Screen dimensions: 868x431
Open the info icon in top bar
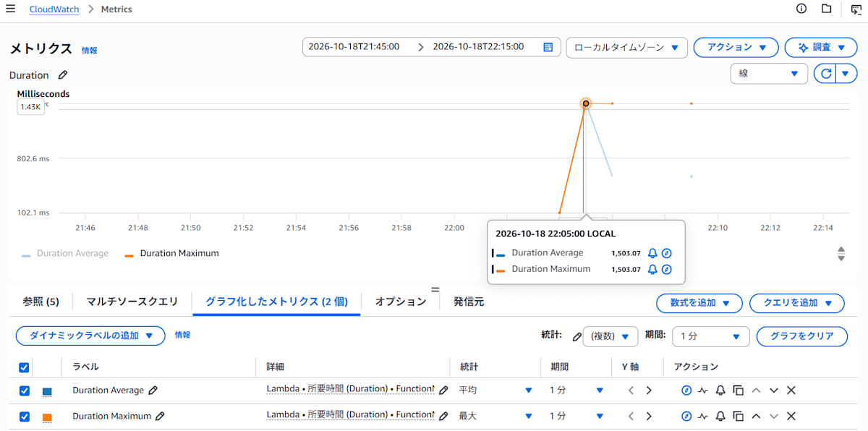pos(801,9)
